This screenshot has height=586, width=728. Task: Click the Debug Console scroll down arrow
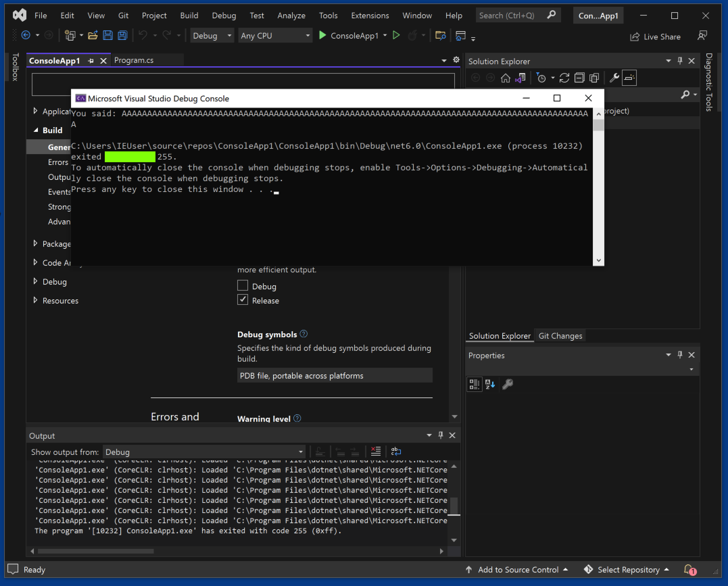pyautogui.click(x=598, y=260)
